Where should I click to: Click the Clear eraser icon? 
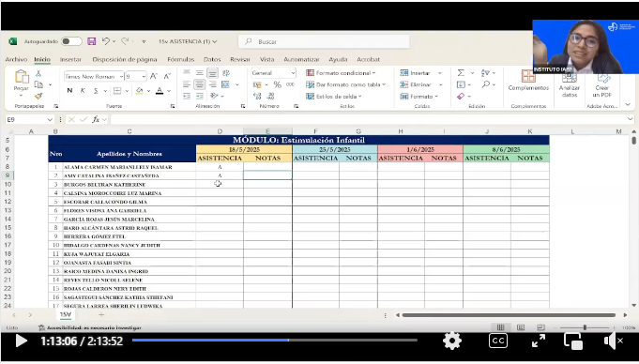click(x=461, y=97)
